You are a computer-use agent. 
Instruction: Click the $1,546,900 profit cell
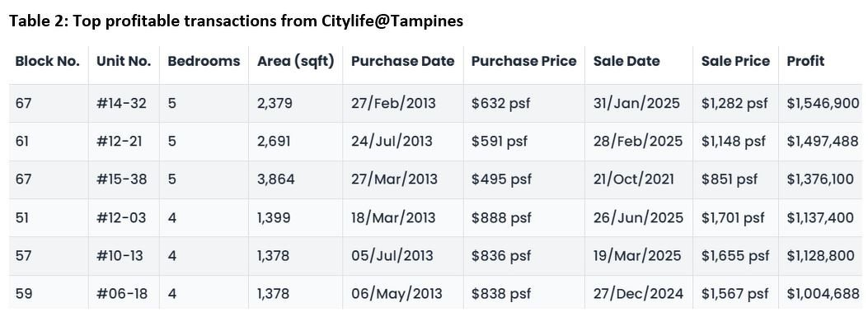(823, 104)
